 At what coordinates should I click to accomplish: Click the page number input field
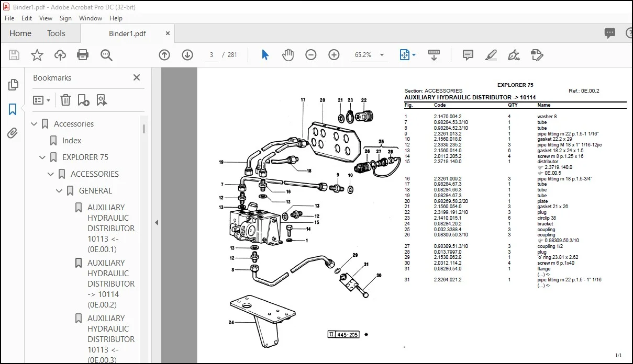tap(211, 55)
